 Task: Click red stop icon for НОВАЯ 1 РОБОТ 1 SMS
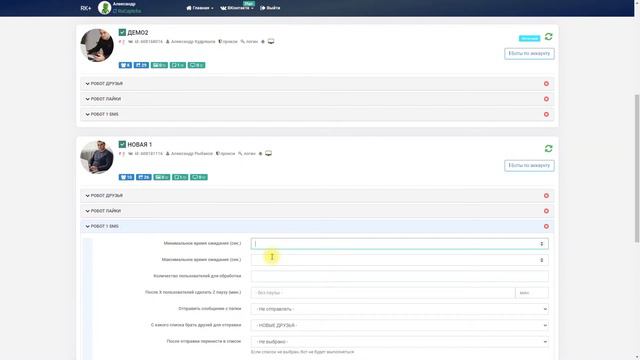[546, 226]
